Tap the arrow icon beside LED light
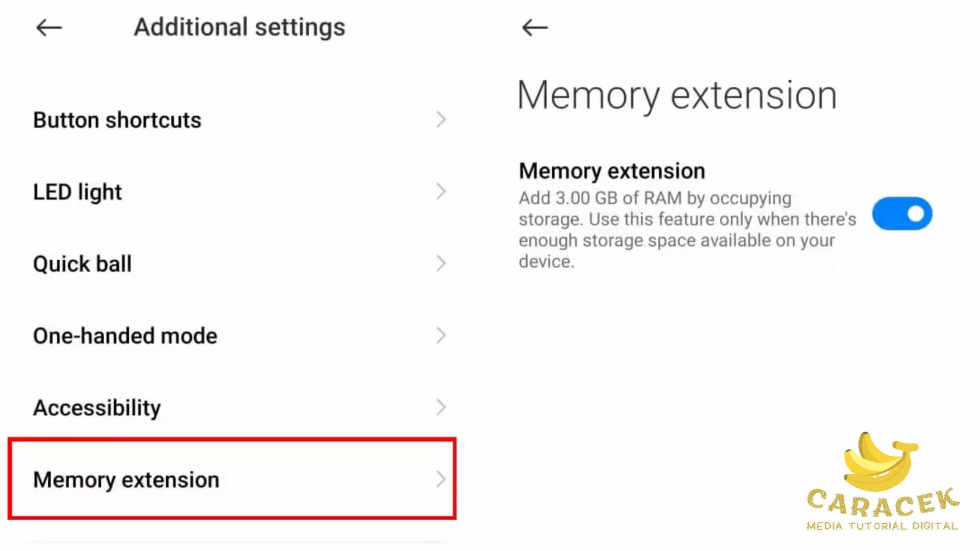This screenshot has height=551, width=980. (x=441, y=192)
